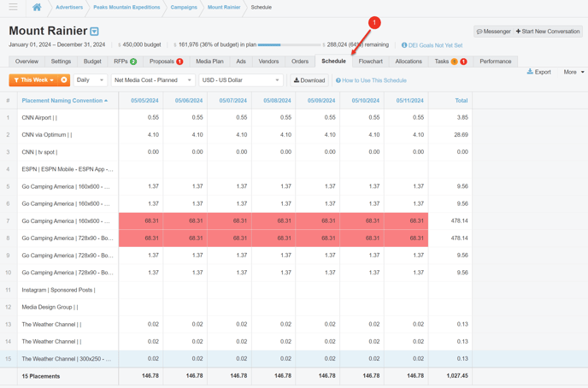Switch to the Overview tab
This screenshot has width=588, height=388.
[x=26, y=62]
